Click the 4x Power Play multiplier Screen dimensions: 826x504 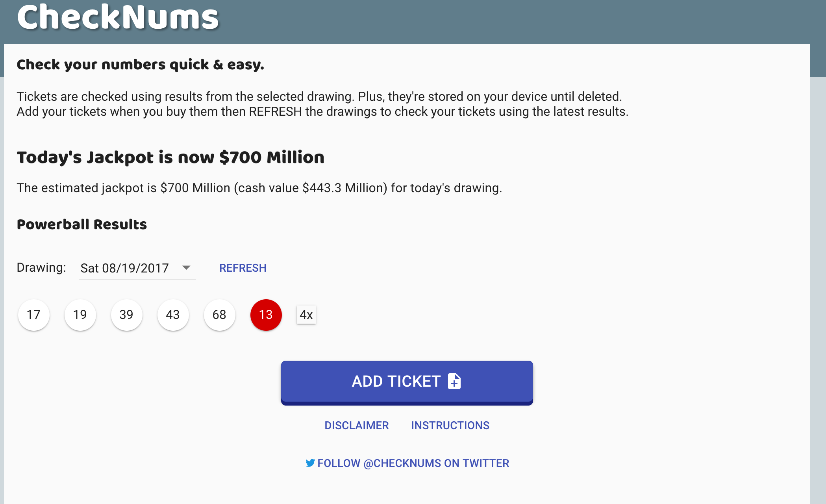(306, 315)
